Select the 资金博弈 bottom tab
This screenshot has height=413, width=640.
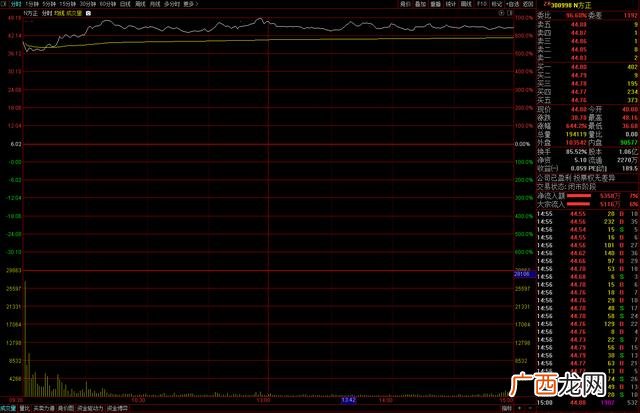pos(118,409)
